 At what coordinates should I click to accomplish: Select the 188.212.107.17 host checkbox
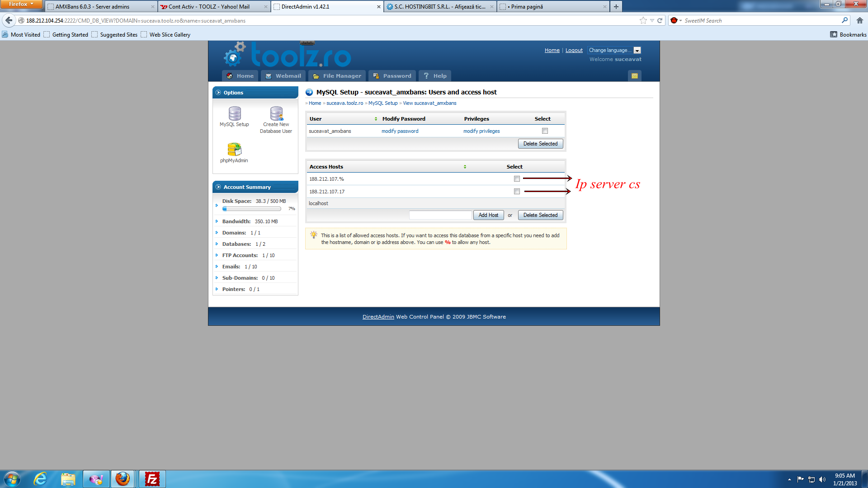click(x=517, y=192)
